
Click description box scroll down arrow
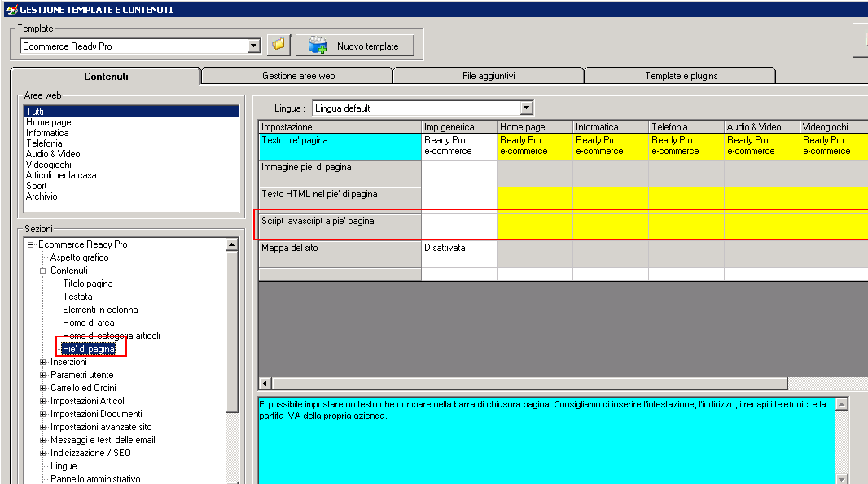tap(841, 478)
